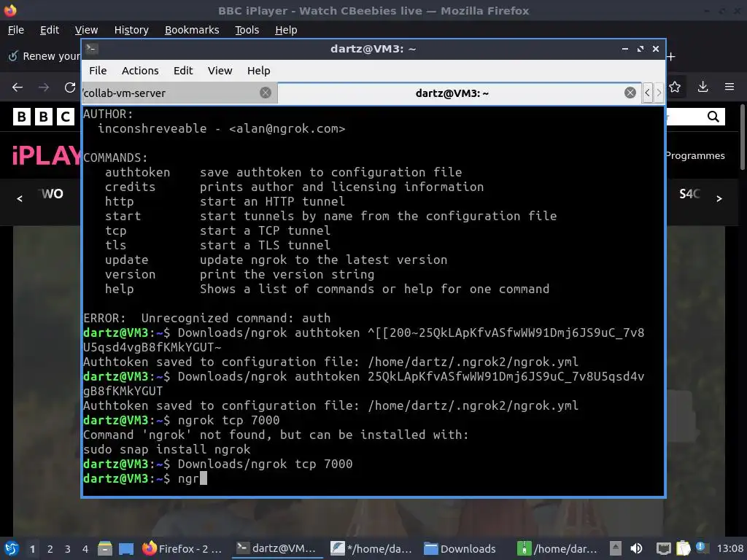Click the show desktop icon in the taskbar
The width and height of the screenshot is (747, 560).
point(125,548)
